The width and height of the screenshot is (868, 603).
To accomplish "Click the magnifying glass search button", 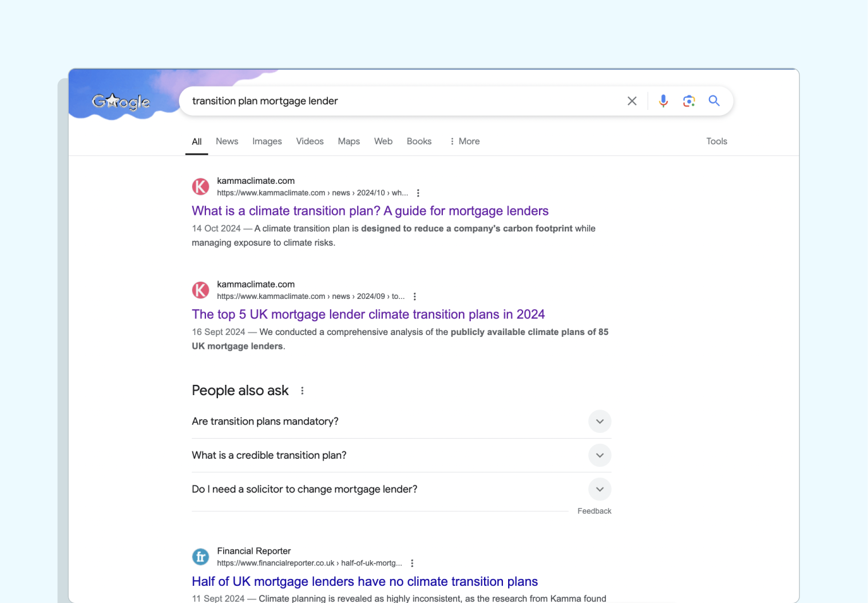I will 714,101.
